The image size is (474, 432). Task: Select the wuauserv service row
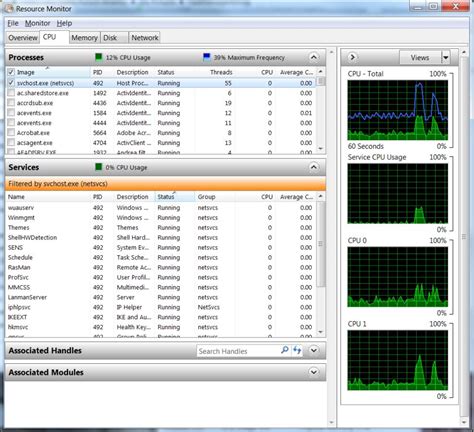click(x=161, y=208)
